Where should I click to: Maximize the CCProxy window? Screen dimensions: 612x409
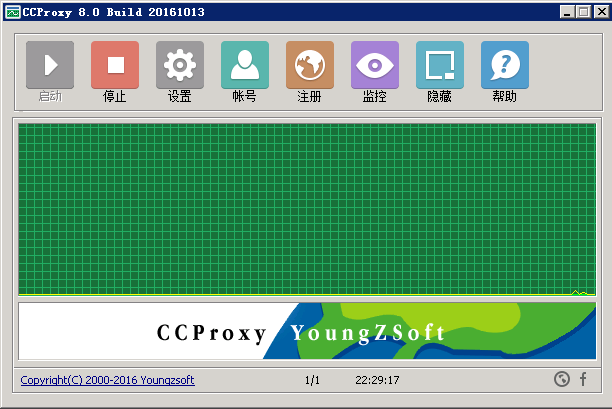[582, 11]
